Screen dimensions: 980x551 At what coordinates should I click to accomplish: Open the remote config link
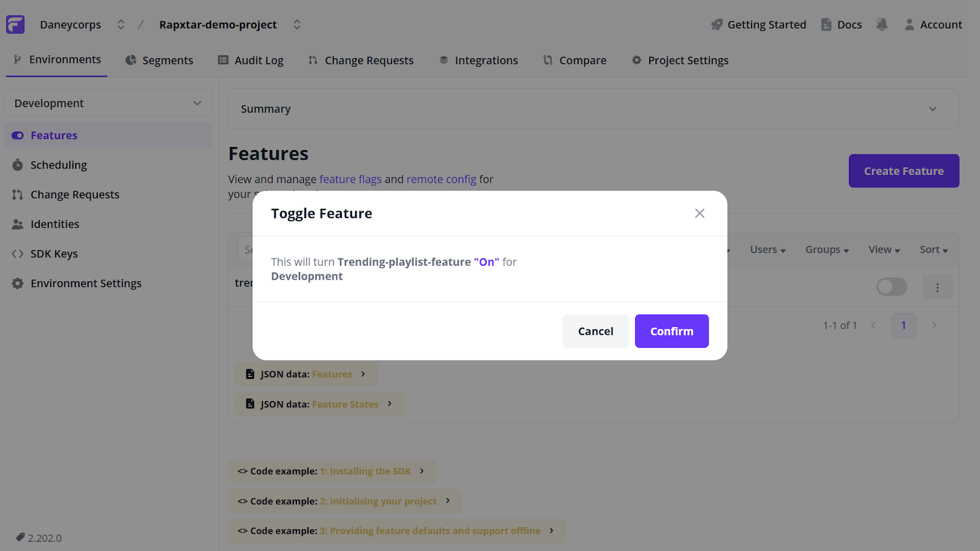(442, 179)
